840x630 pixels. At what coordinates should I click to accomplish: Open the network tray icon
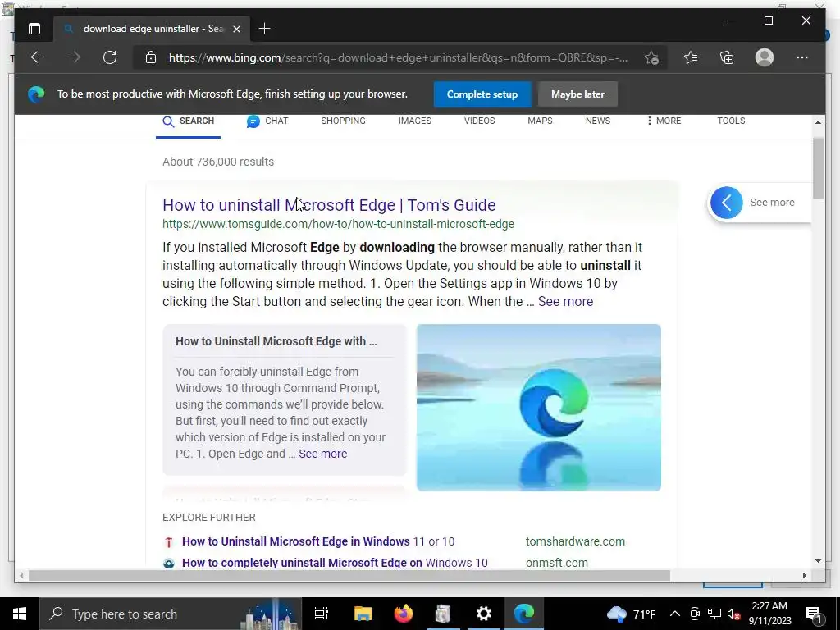(x=714, y=614)
